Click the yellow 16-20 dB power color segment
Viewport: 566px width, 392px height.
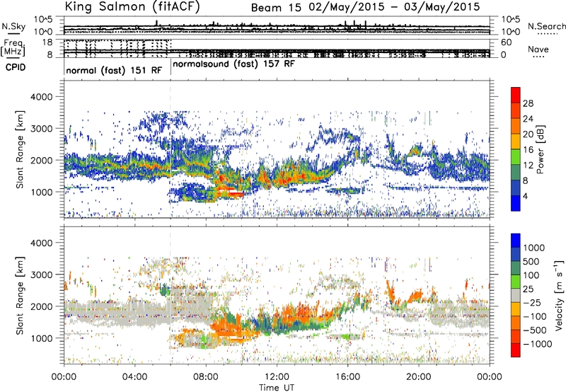(516, 141)
